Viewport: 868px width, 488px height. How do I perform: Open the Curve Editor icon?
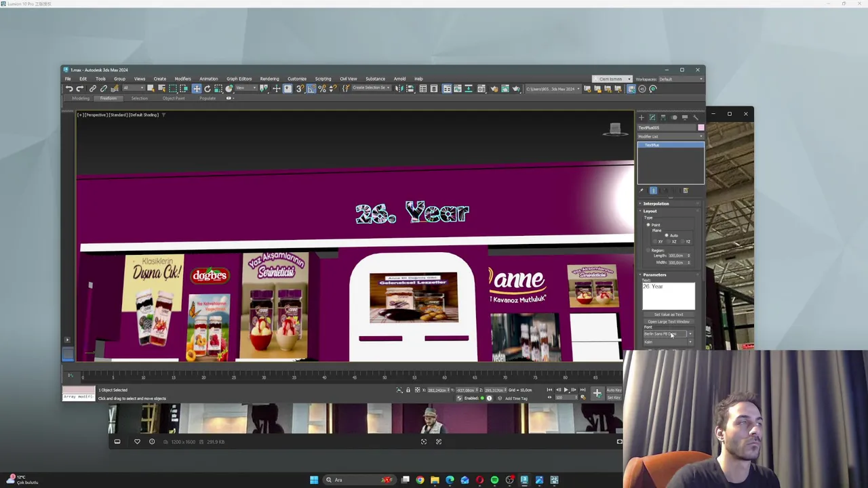tap(458, 89)
